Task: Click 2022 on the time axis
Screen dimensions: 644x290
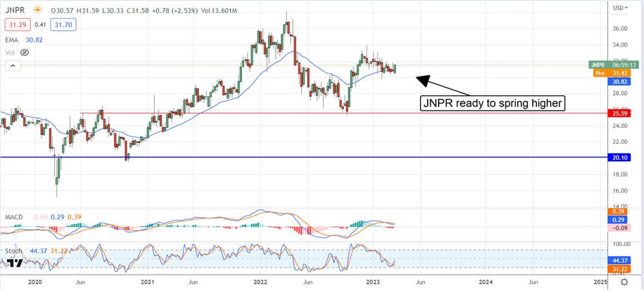Action: (259, 282)
